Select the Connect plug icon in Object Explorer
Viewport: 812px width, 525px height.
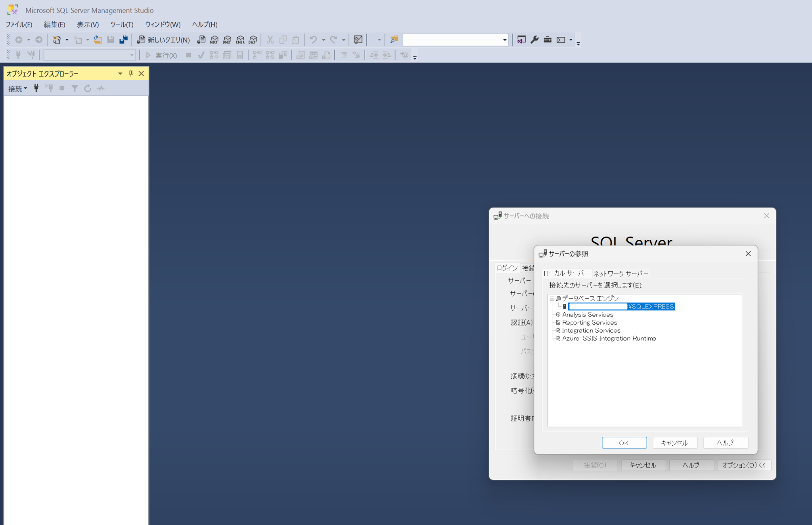36,88
